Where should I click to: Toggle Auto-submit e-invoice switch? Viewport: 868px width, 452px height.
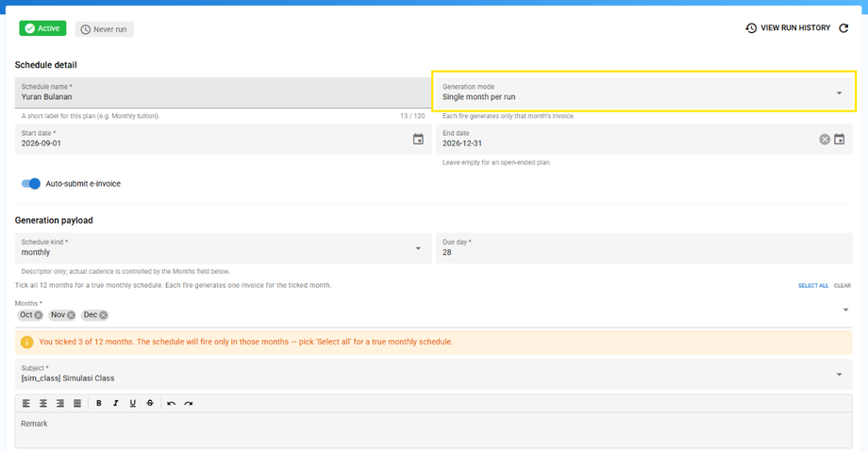[x=31, y=183]
